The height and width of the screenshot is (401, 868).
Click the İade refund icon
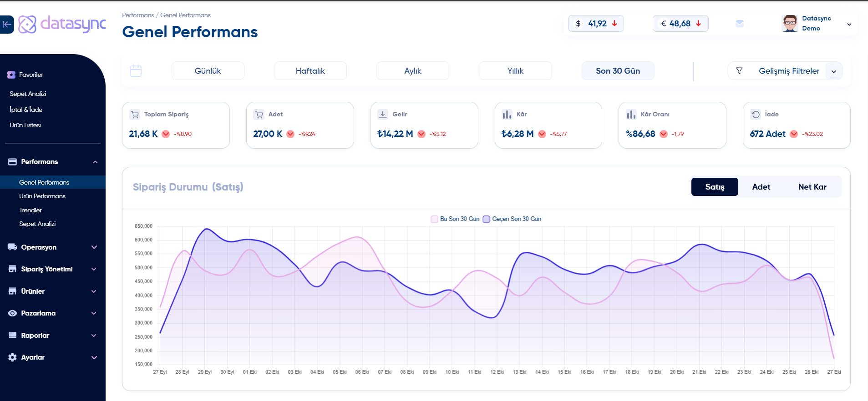tap(756, 115)
